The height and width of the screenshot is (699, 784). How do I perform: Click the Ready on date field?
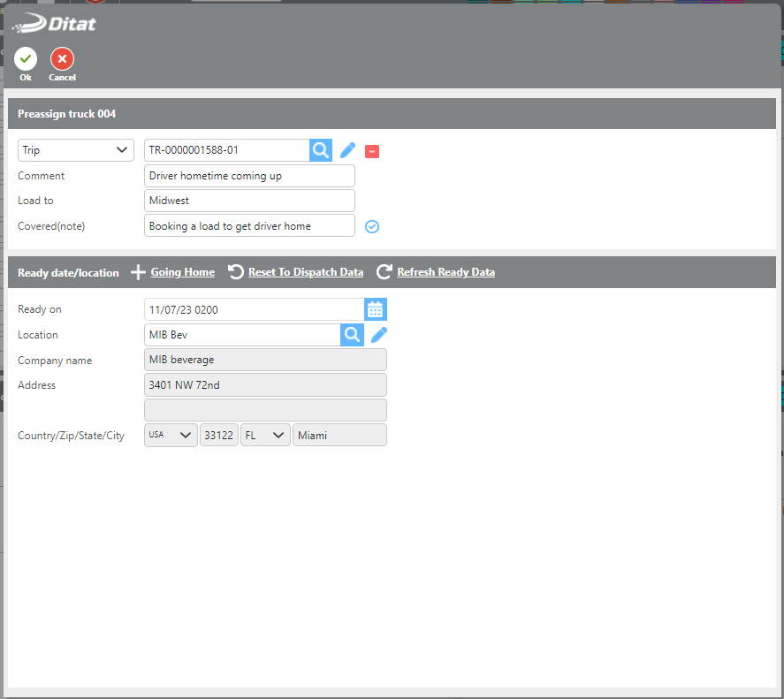click(254, 309)
